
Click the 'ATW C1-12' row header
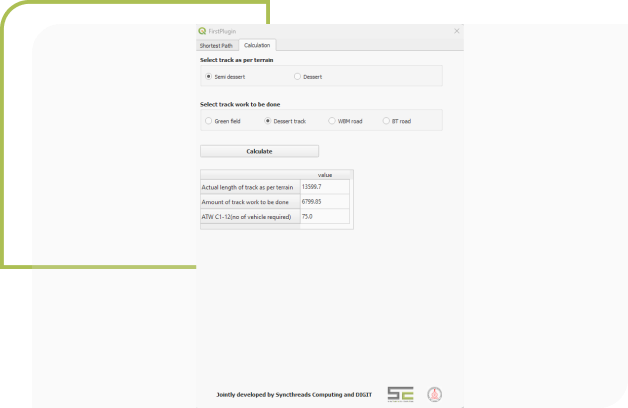click(249, 216)
